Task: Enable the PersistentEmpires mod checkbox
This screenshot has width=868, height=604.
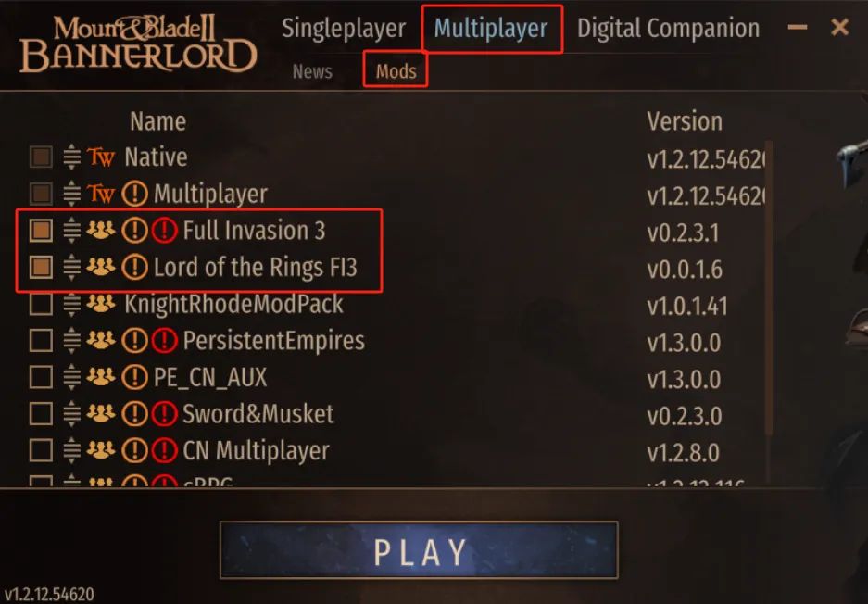Action: pyautogui.click(x=41, y=341)
